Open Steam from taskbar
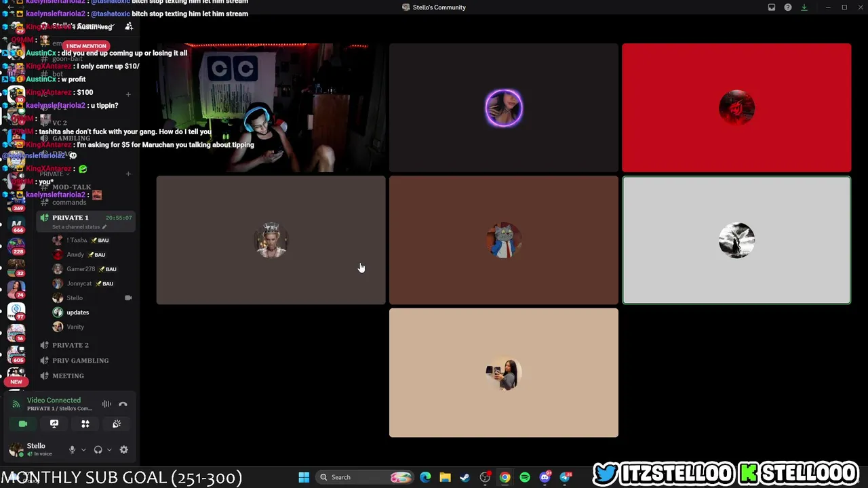The height and width of the screenshot is (488, 868). click(x=465, y=477)
